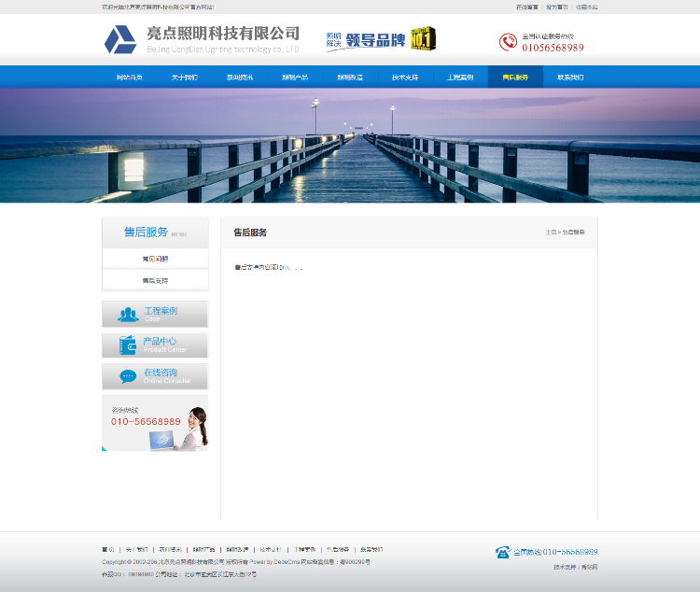
Task: Click the 主页 breadcrumb link
Action: (551, 233)
